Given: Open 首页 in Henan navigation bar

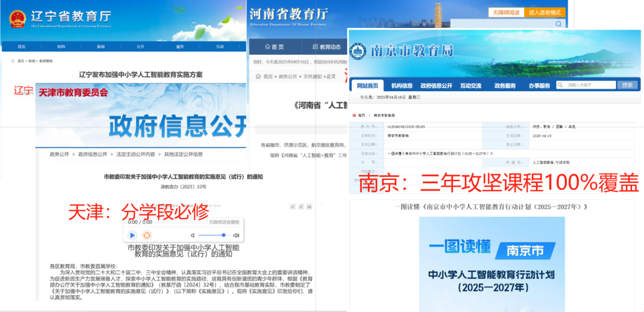Looking at the screenshot, I should (x=274, y=46).
